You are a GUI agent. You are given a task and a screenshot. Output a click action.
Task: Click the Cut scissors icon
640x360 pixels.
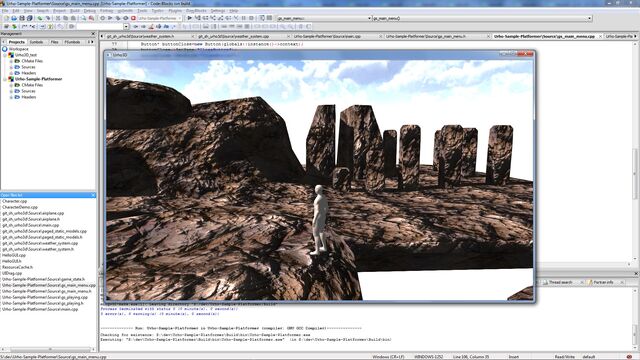click(58, 18)
